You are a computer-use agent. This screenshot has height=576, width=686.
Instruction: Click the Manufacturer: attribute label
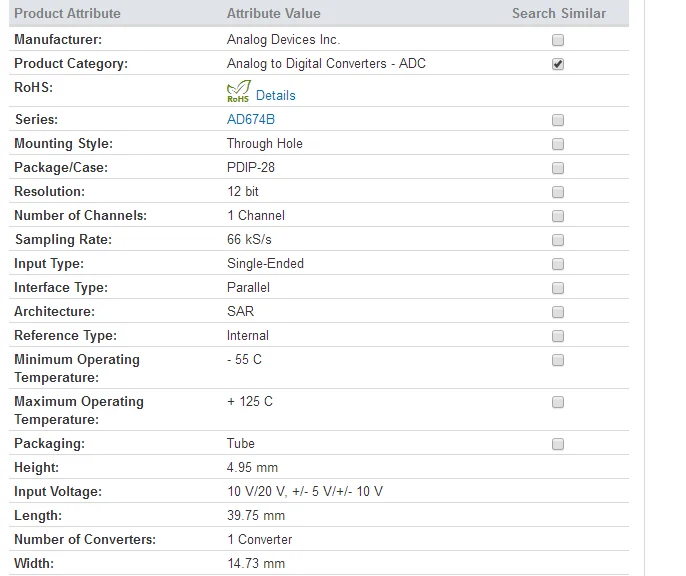(58, 39)
